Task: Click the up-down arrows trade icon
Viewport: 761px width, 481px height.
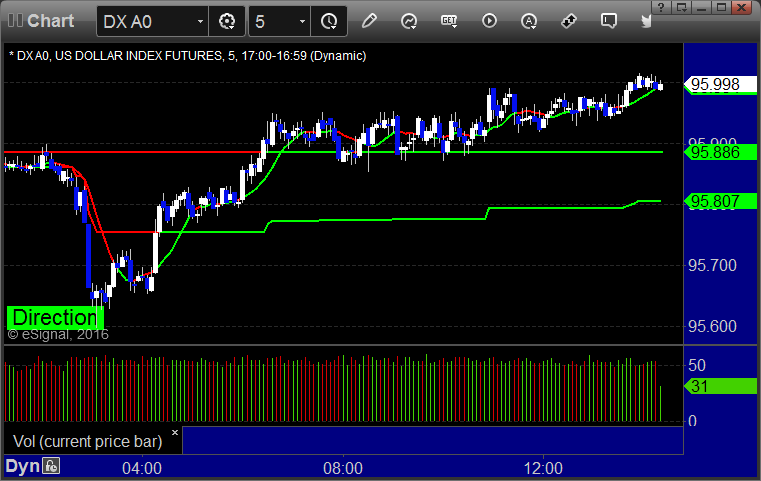Action: click(569, 21)
